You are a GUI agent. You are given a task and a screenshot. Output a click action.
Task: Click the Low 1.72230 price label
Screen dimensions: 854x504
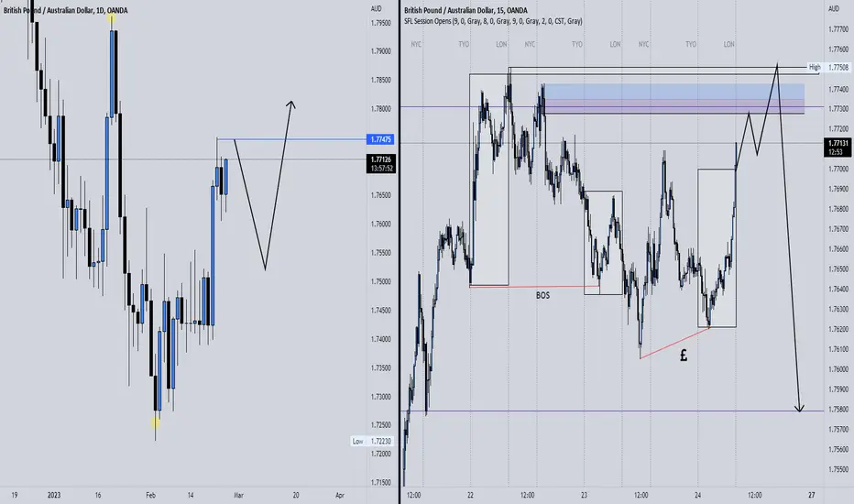point(372,442)
